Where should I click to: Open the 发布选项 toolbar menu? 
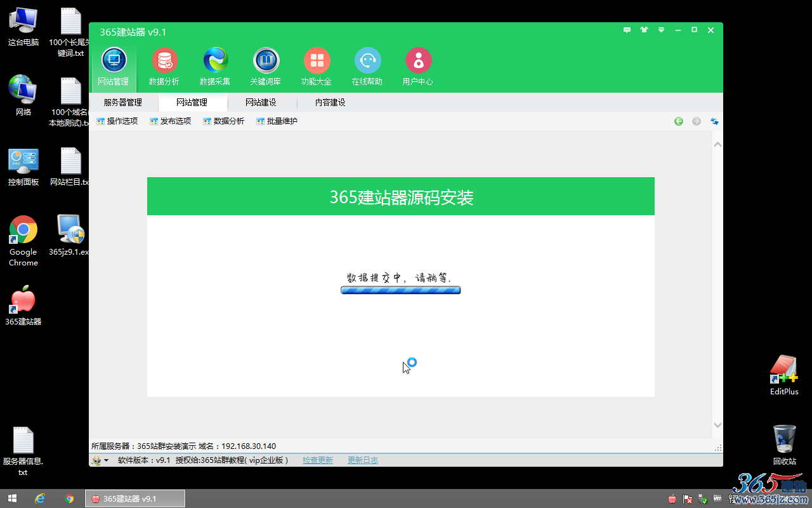[171, 121]
